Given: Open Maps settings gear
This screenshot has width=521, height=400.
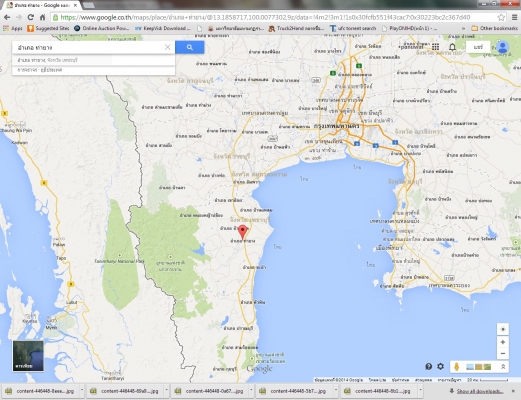Looking at the screenshot, I should (x=441, y=367).
